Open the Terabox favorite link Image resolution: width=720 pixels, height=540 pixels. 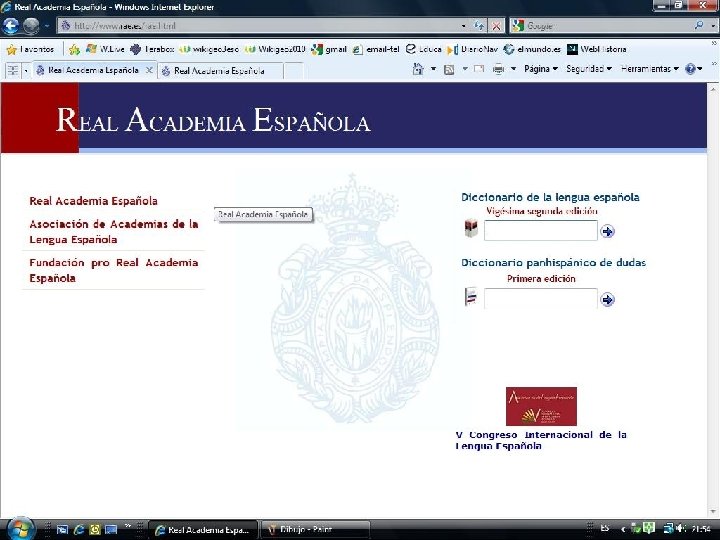pyautogui.click(x=152, y=49)
